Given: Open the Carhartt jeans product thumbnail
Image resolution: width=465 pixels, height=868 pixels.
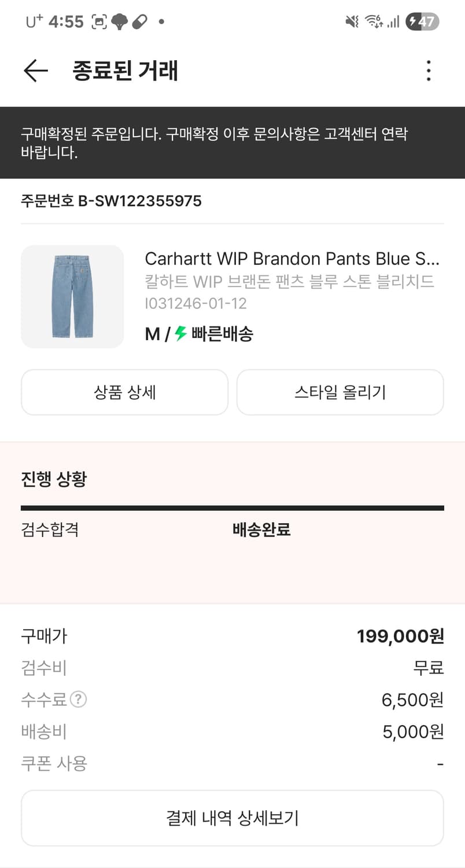Looking at the screenshot, I should tap(72, 297).
